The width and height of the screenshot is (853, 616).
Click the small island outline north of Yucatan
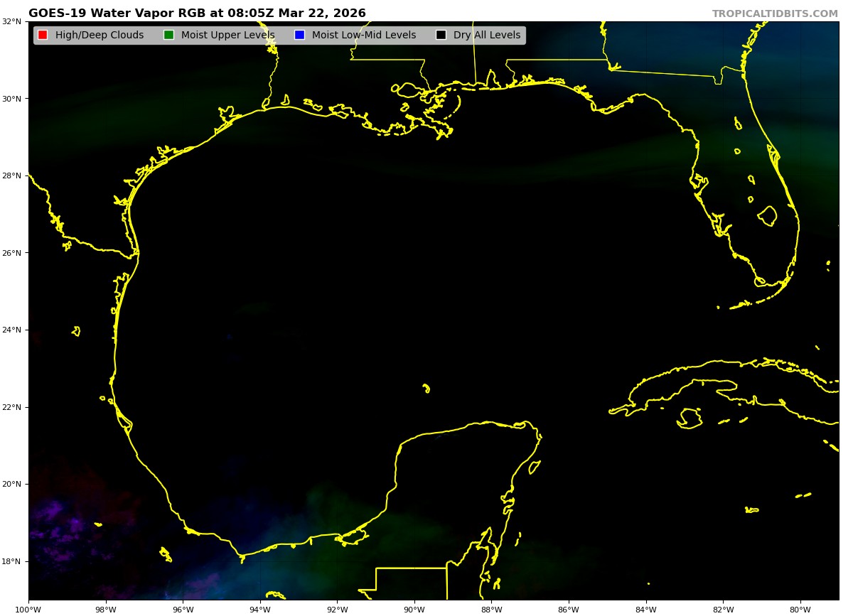tap(426, 388)
